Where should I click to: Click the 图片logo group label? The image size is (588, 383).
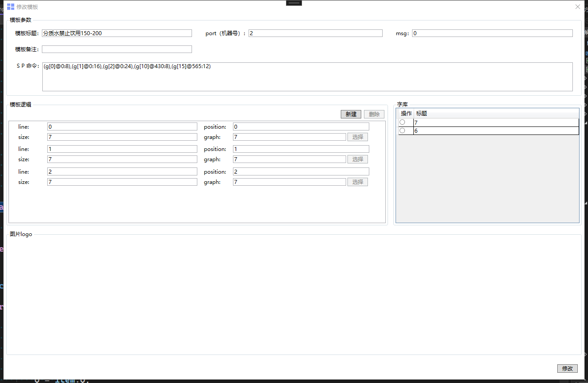coord(21,234)
